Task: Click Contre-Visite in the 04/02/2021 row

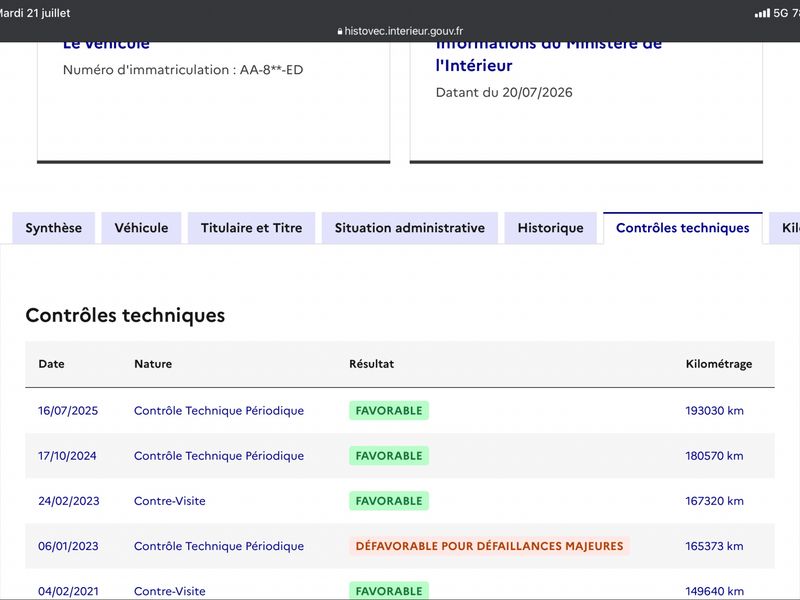Action: (x=169, y=591)
